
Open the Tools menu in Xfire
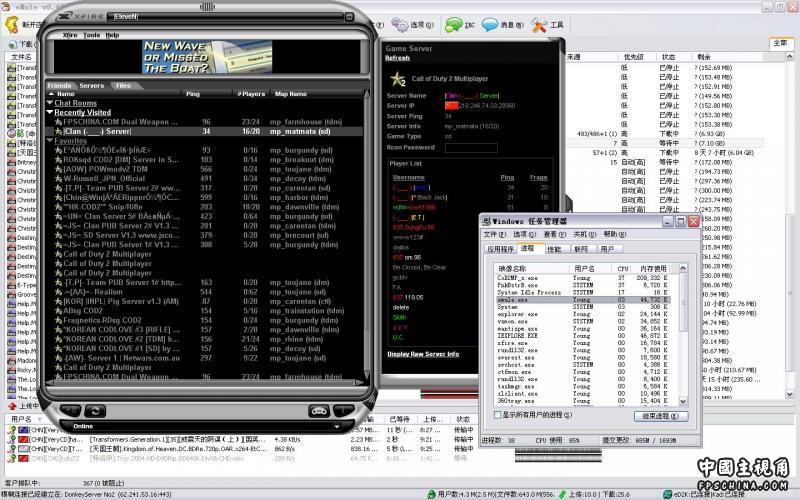[x=92, y=35]
